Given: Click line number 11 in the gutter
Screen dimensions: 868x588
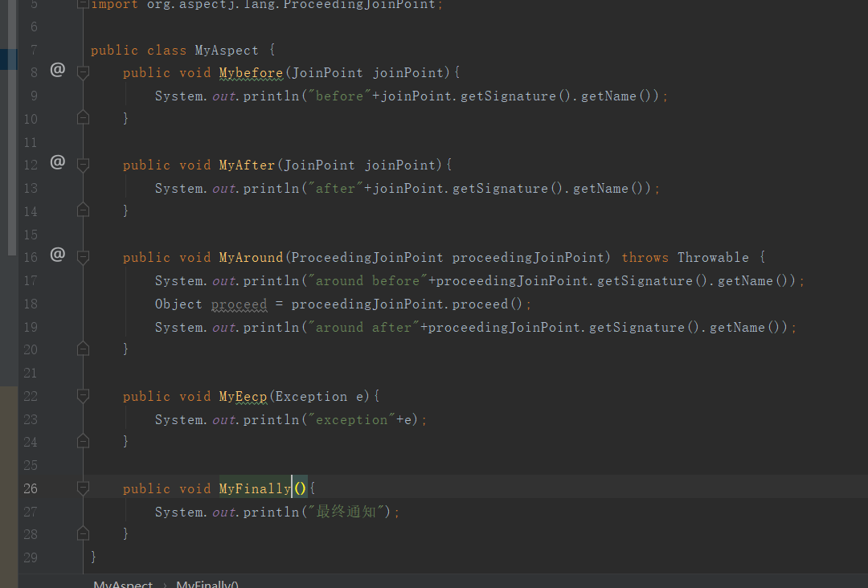Looking at the screenshot, I should pyautogui.click(x=31, y=143).
